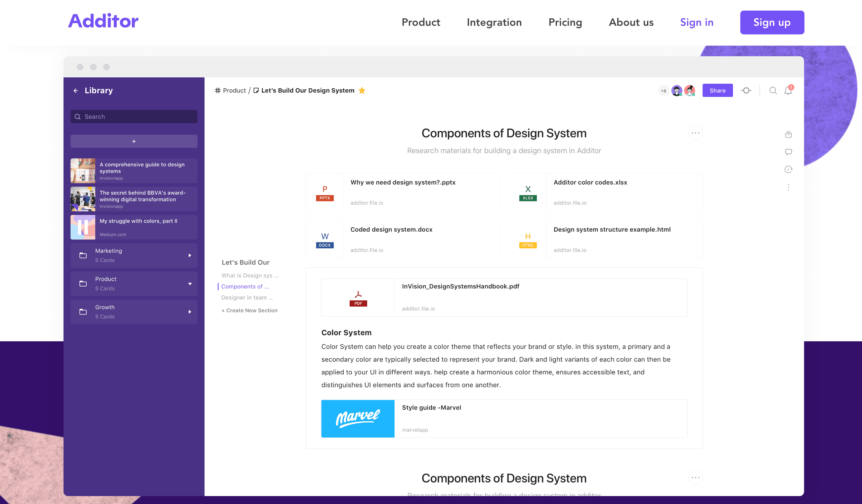Click '+ Create New Section'
Image resolution: width=862 pixels, height=504 pixels.
pyautogui.click(x=249, y=311)
